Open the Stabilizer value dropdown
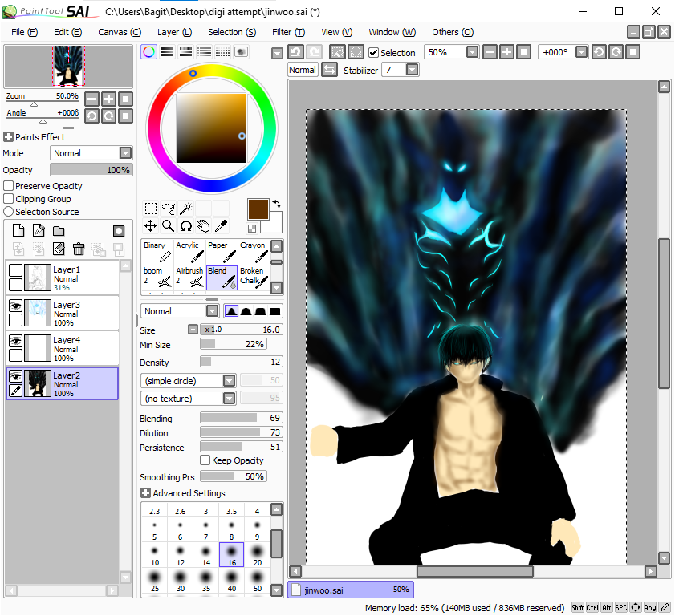Screen dimensions: 675x616 (x=412, y=70)
